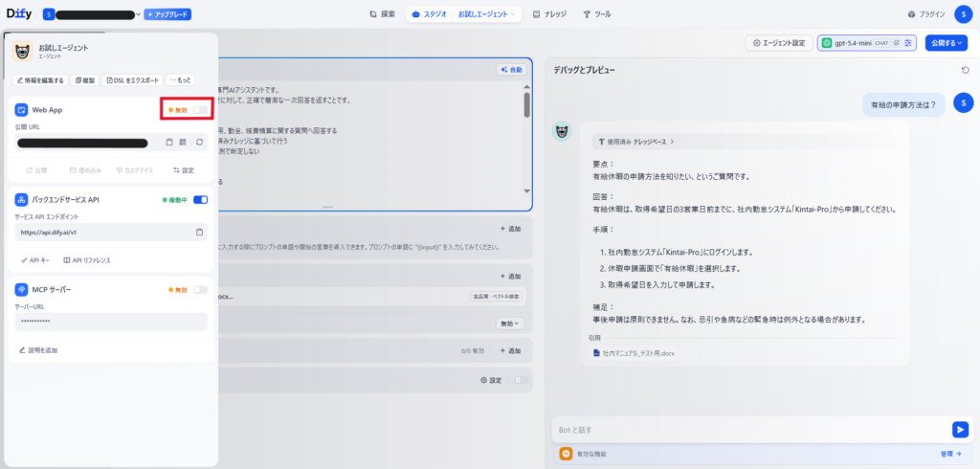Enable the MCP サーバー toggle
Screen dimensions: 980x469
200,289
